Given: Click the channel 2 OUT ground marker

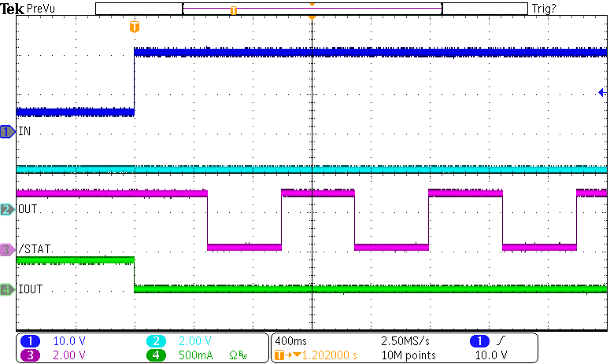Looking at the screenshot, I should point(7,210).
